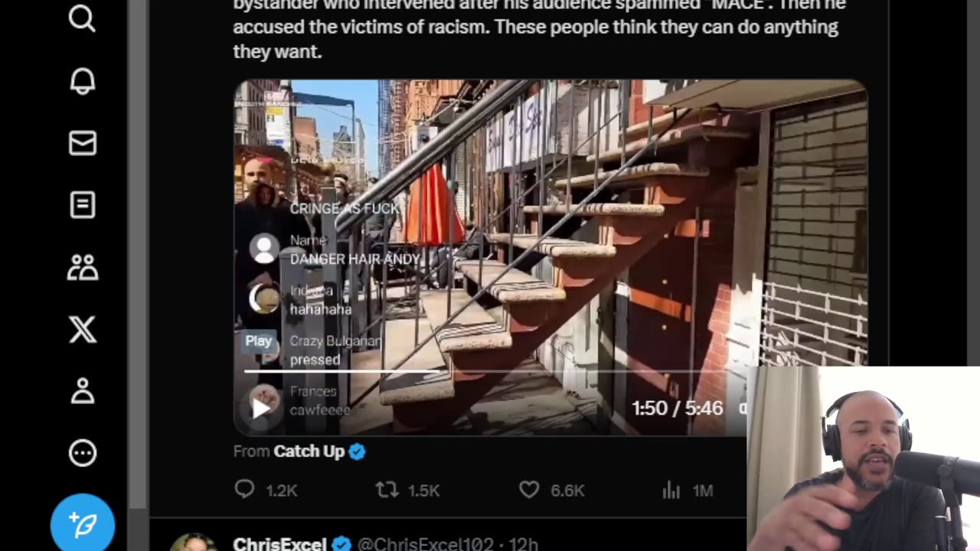
Task: Open ChrisExcel profile name link
Action: 279,543
